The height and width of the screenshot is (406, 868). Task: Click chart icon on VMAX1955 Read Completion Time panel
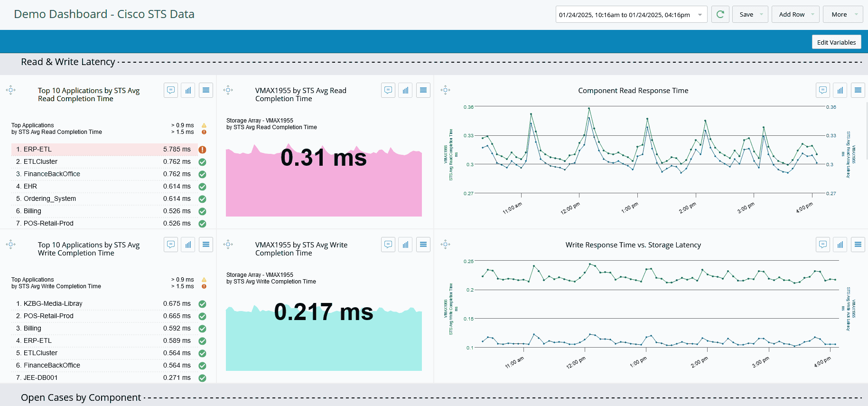[x=406, y=90]
